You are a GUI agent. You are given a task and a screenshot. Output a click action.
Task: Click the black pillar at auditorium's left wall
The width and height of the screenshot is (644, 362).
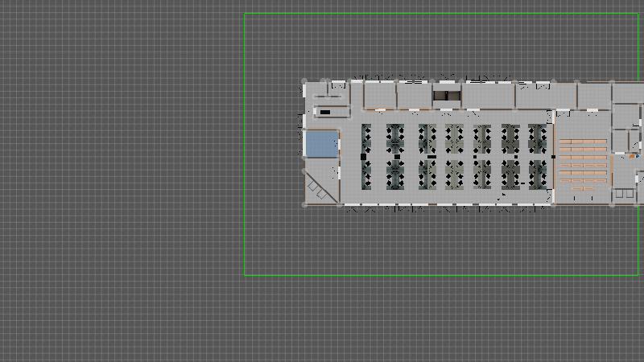(554, 156)
